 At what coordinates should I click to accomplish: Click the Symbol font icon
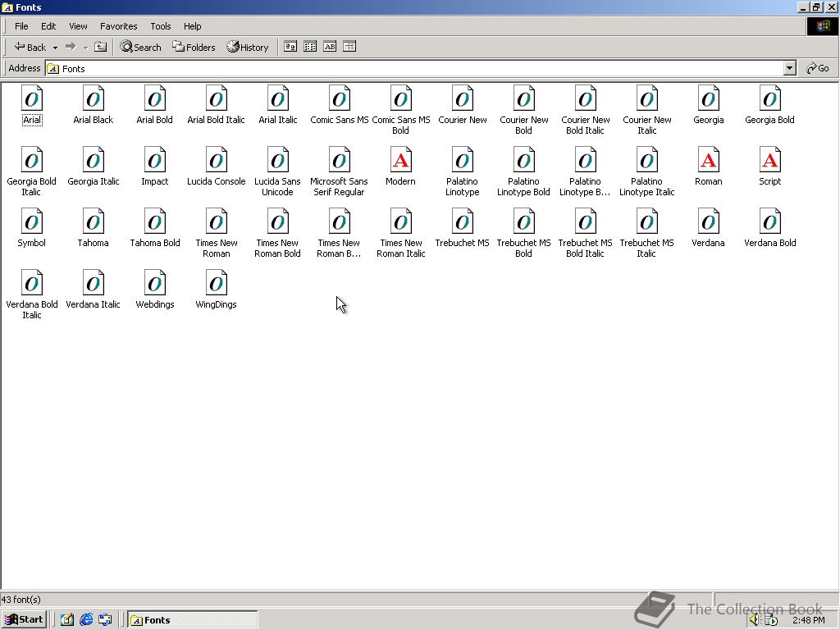32,221
